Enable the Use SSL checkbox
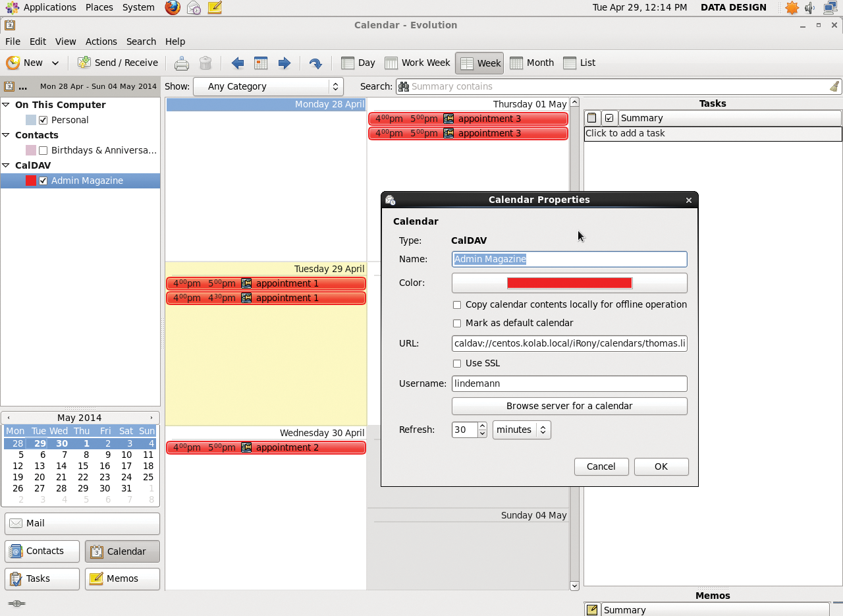 click(x=457, y=363)
